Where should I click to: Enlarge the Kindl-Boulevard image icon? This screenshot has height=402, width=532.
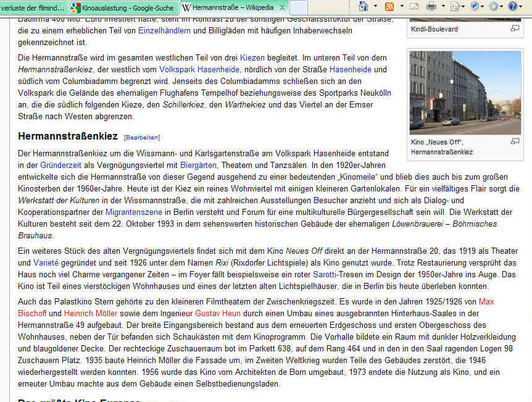(515, 29)
